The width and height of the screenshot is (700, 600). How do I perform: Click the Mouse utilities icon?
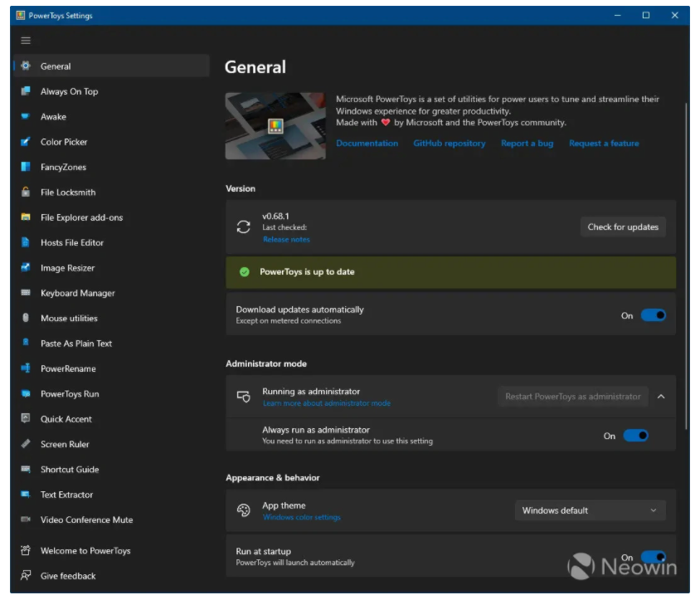26,318
